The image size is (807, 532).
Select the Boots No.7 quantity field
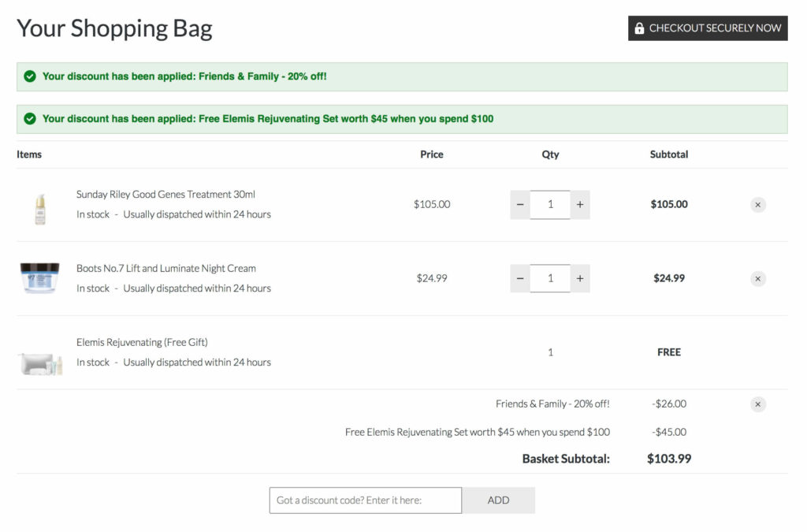click(x=550, y=278)
